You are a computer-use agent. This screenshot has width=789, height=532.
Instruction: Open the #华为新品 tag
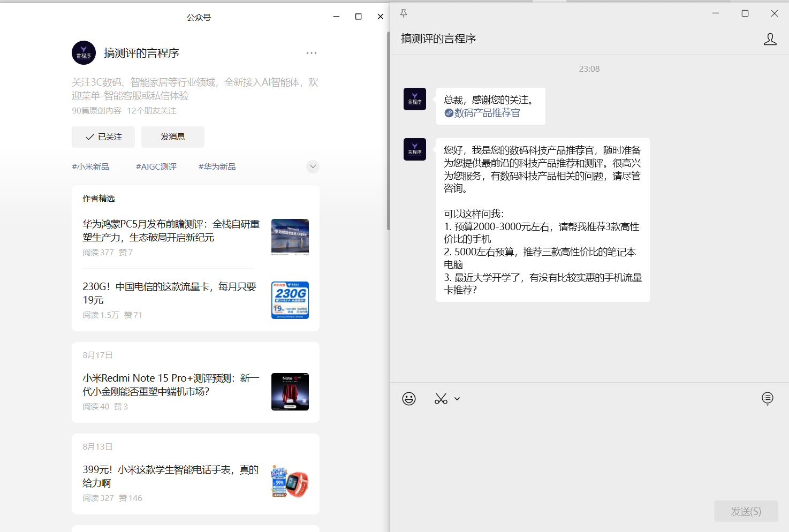[217, 166]
